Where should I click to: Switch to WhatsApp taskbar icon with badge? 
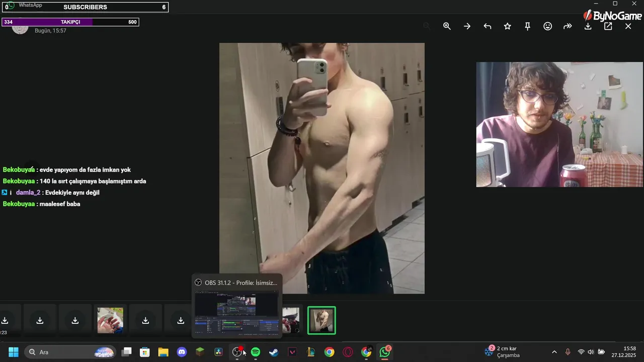(385, 352)
